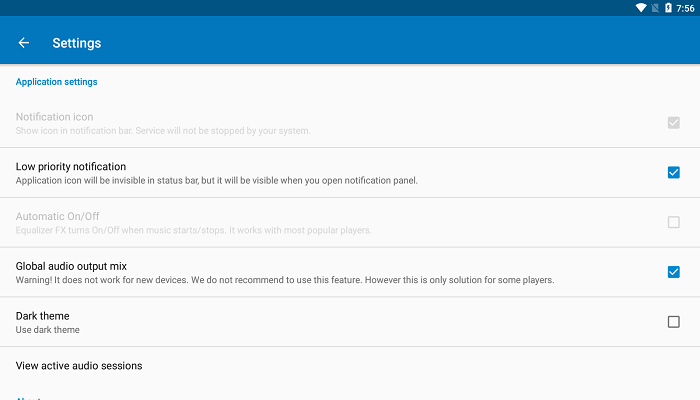
Task: Tap the no-SIM signal icon
Action: click(654, 8)
